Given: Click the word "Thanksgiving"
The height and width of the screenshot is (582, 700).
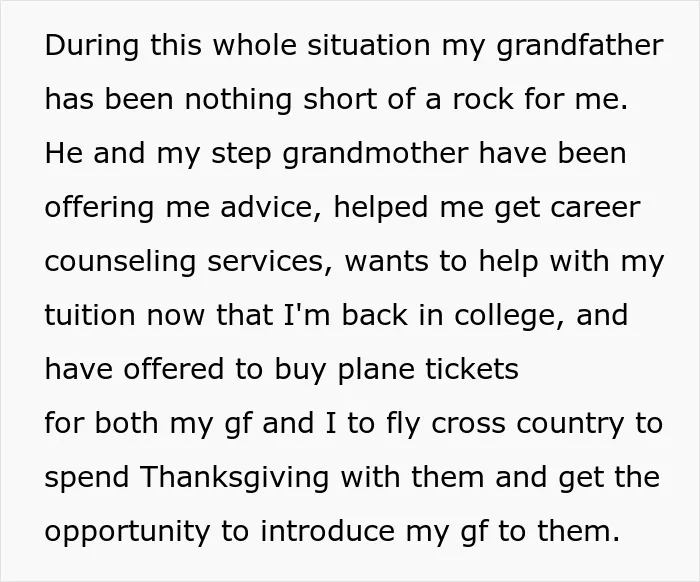Looking at the screenshot, I should [235, 478].
